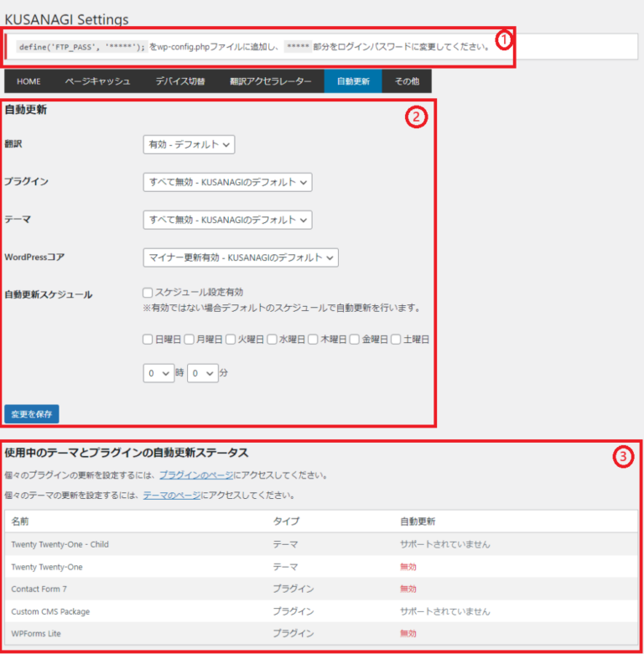The height and width of the screenshot is (654, 644).
Task: Select the 金曜日 checkbox
Action: pos(355,340)
